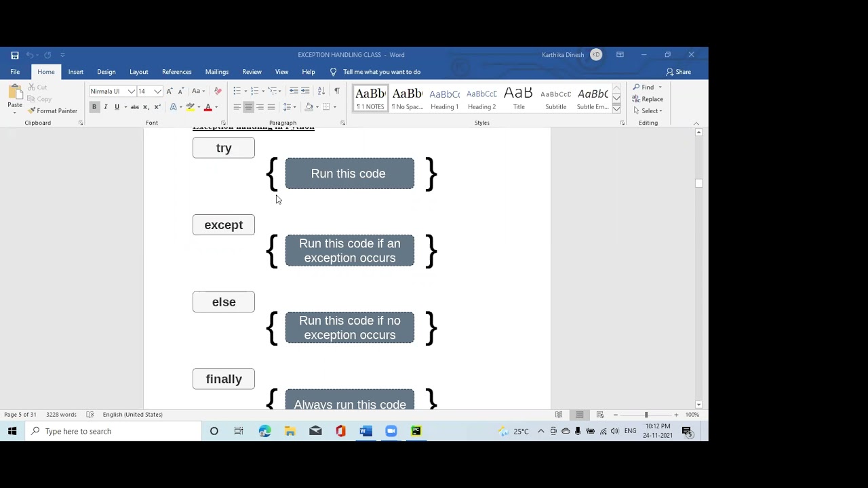This screenshot has width=868, height=488.
Task: Click the Replace button
Action: (x=648, y=99)
